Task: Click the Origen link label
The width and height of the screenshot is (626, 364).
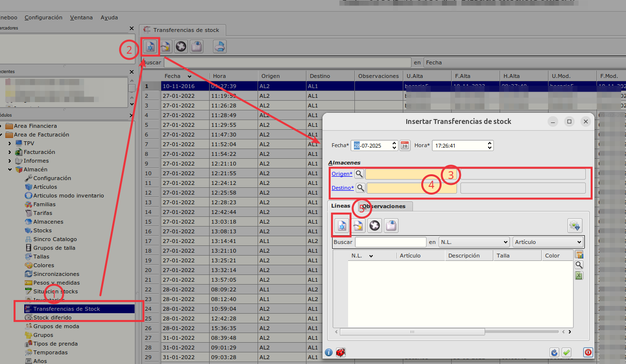Action: coord(342,174)
